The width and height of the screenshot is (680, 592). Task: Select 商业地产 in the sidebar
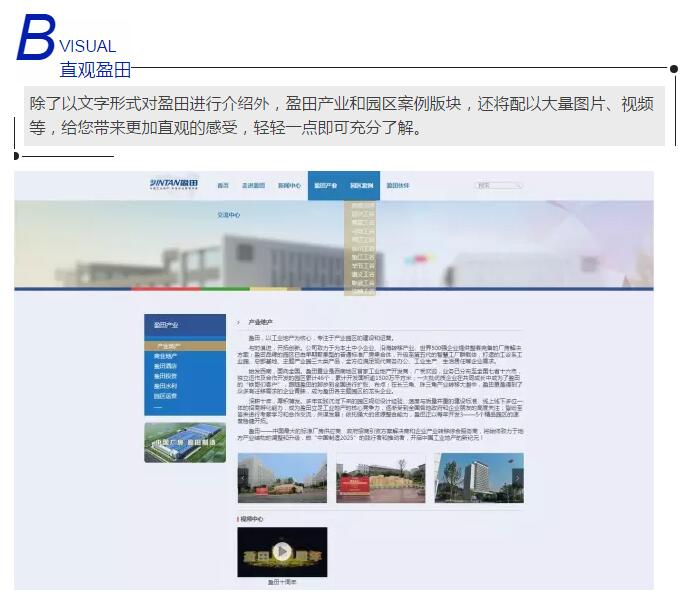[x=166, y=356]
